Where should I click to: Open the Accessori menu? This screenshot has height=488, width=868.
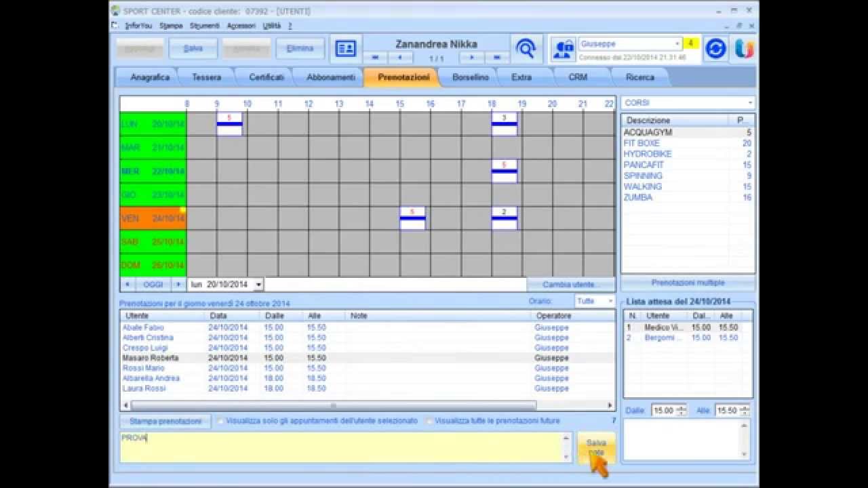tap(241, 26)
